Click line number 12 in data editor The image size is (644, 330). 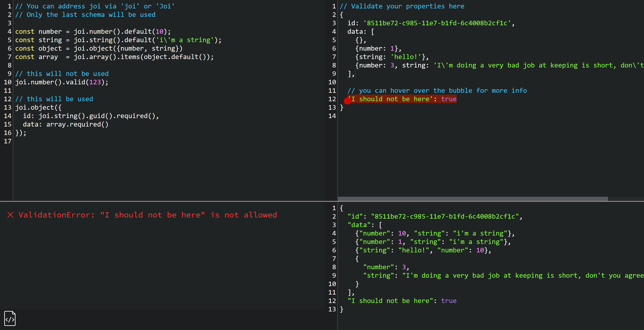tap(332, 99)
